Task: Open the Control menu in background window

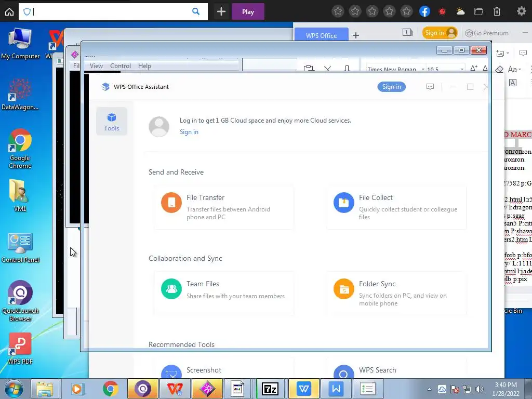Action: click(121, 66)
